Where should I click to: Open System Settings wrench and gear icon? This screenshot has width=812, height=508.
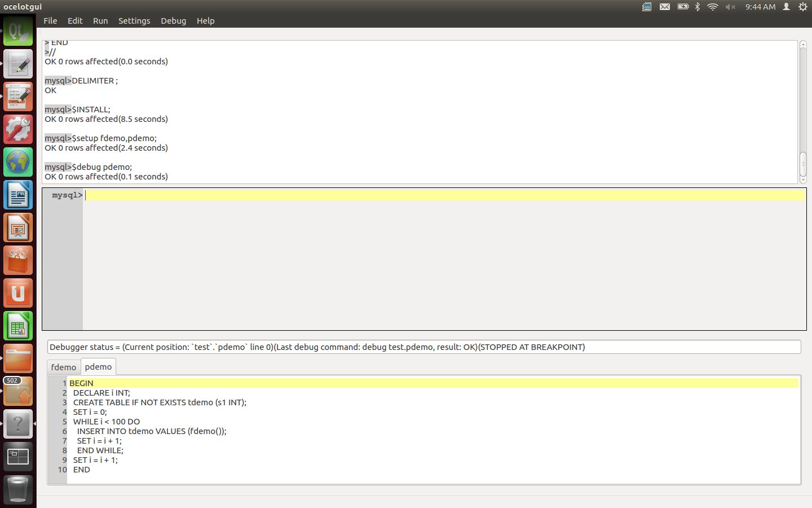pyautogui.click(x=18, y=129)
